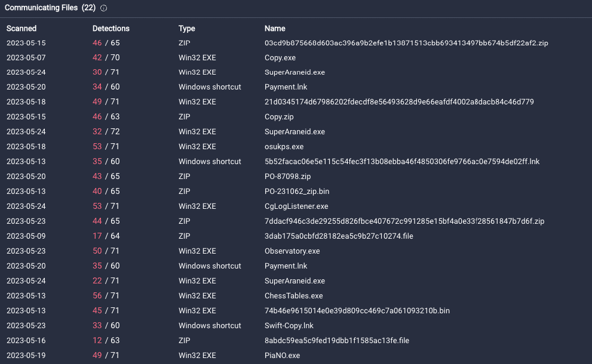Viewport: 592px width, 364px height.
Task: Click the Name column header
Action: [275, 29]
